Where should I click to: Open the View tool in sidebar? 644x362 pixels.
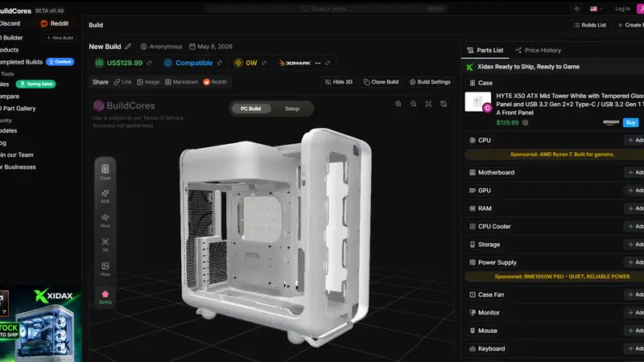pos(105,269)
